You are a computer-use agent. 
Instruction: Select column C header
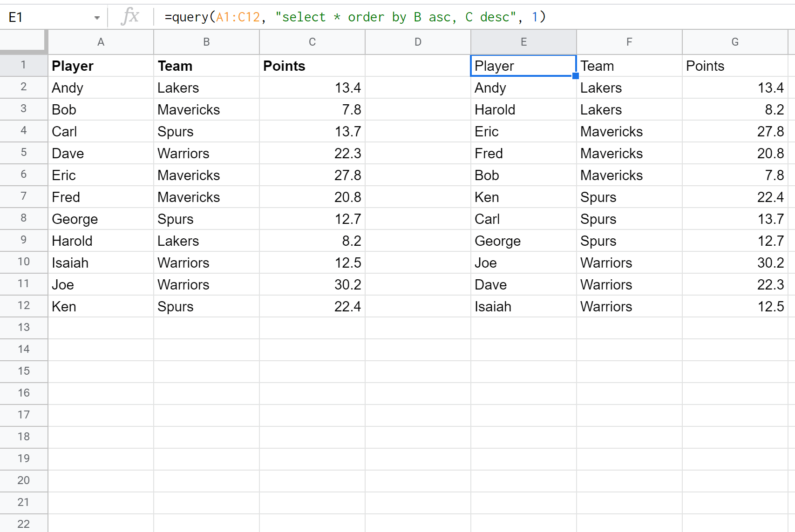312,42
